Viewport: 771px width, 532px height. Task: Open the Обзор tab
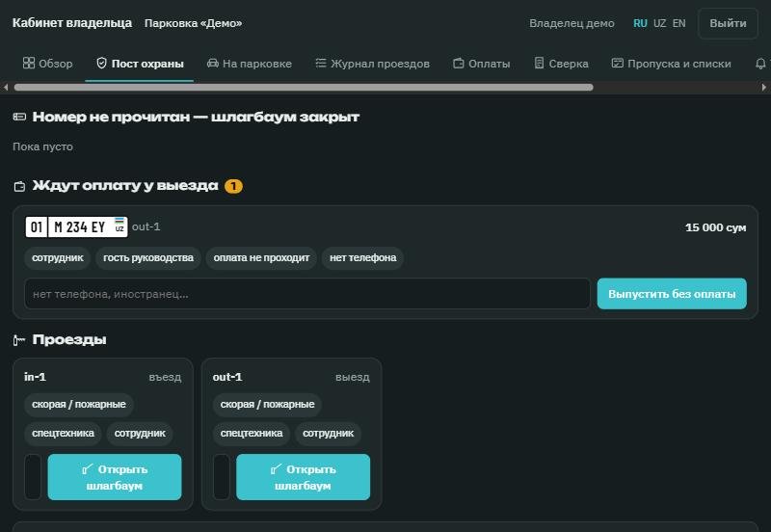[47, 64]
